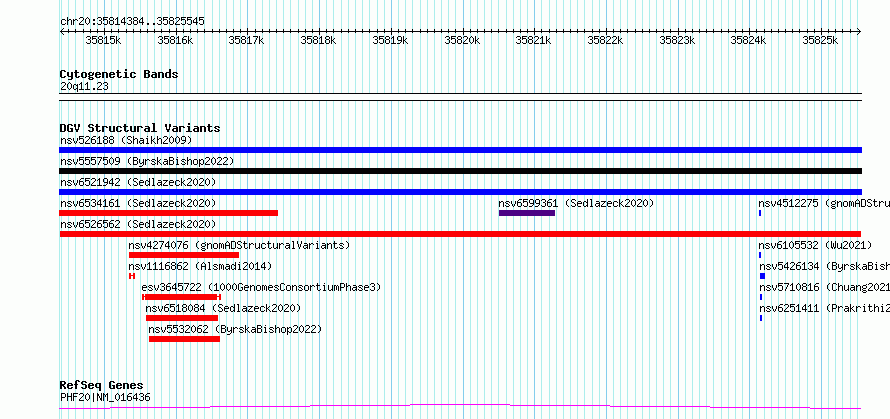This screenshot has height=419, width=890.
Task: Select the red bar under nsv5532062
Action: click(x=184, y=339)
